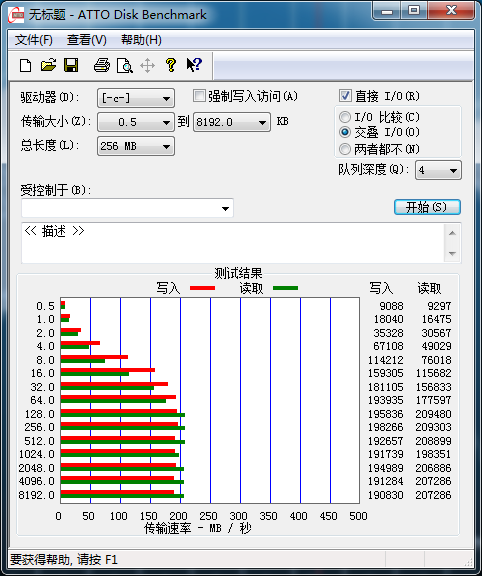This screenshot has width=482, height=576.
Task: Click the 测试结果 results group title
Action: tap(238, 273)
